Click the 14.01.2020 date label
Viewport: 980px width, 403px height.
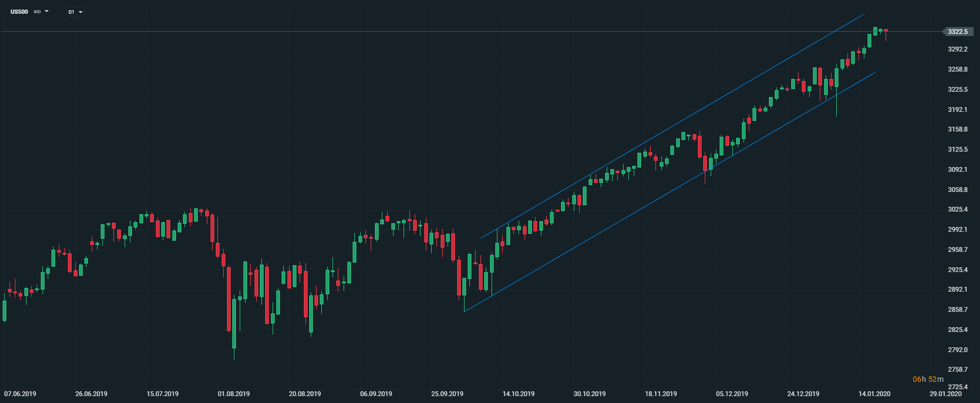874,394
